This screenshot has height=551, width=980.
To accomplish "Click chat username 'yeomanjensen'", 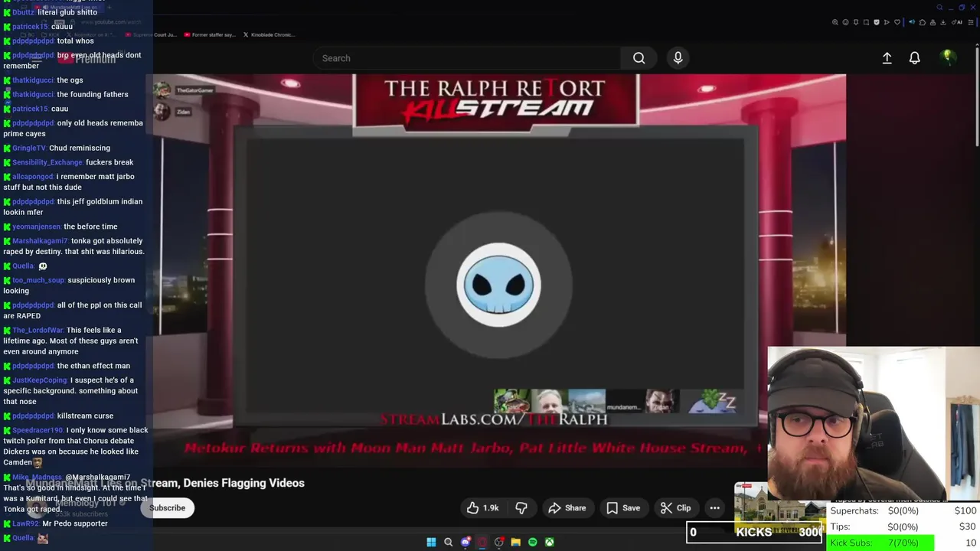I will pos(37,227).
